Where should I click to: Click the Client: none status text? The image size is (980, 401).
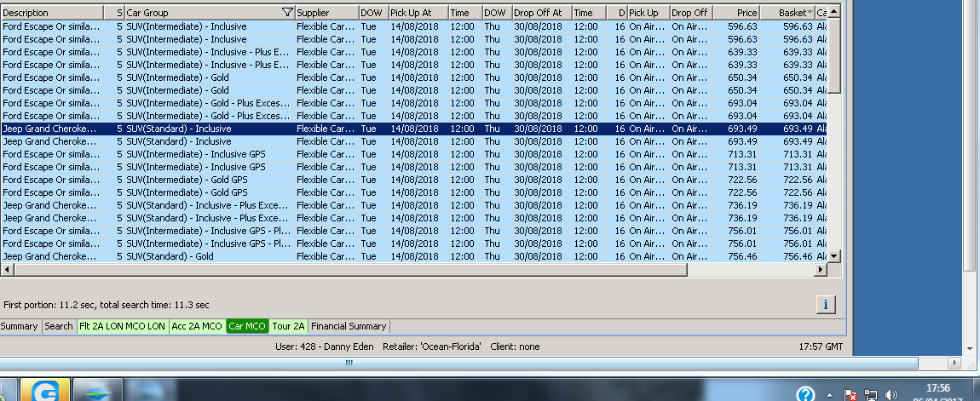pos(515,346)
